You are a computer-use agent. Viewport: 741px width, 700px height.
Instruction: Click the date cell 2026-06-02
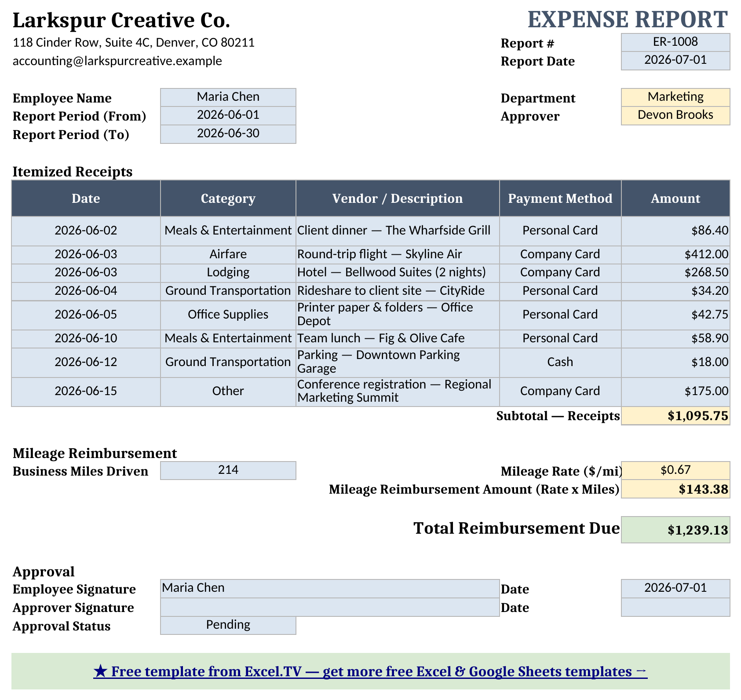pos(86,231)
